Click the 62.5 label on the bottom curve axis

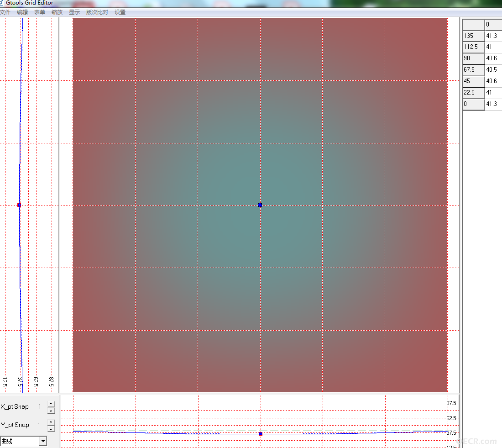coord(451,418)
